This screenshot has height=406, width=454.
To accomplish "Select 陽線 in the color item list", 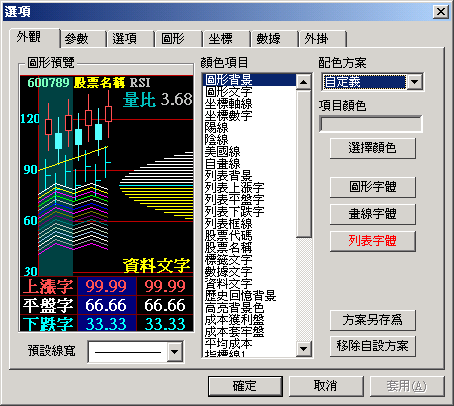I will pos(217,128).
